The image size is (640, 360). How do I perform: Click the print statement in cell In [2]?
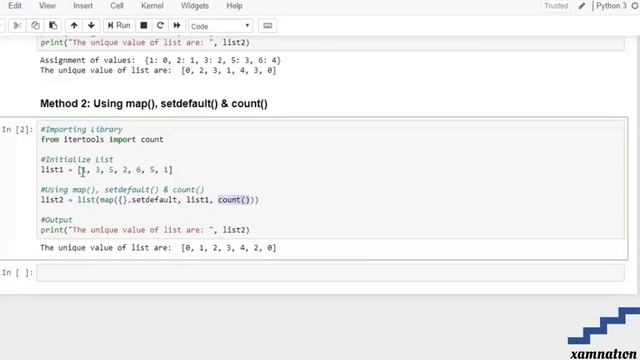[x=145, y=230]
